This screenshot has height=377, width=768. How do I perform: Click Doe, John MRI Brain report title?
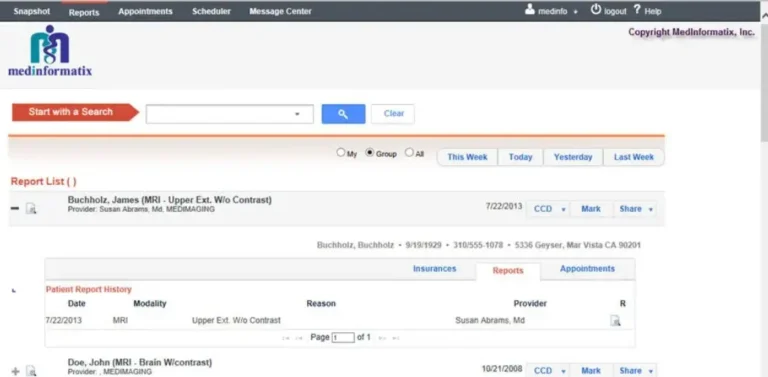pos(140,363)
